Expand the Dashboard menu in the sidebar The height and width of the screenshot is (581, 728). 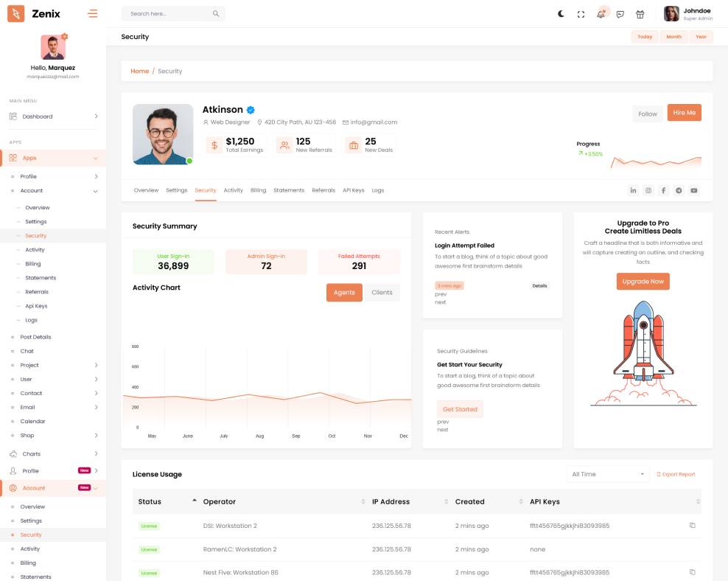pos(53,116)
